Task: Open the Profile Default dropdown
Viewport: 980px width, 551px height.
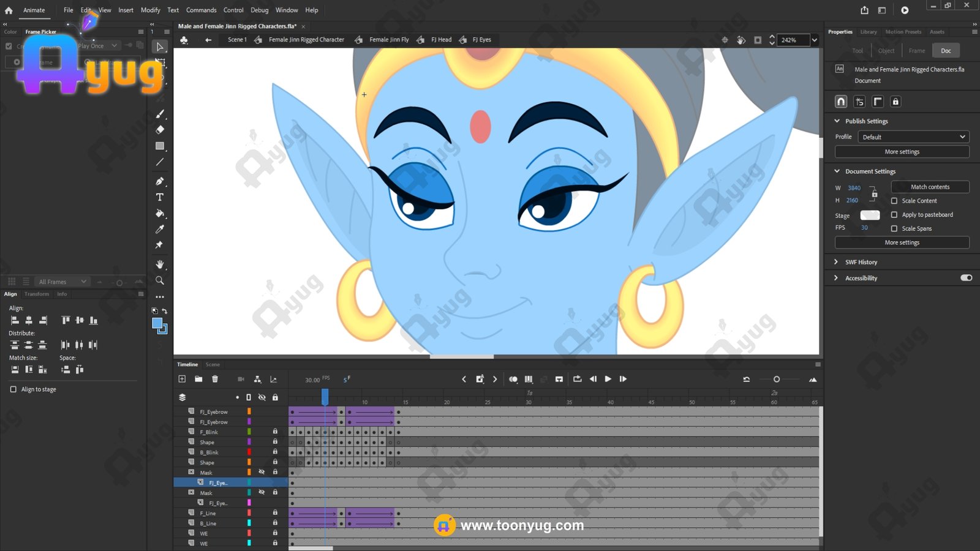Action: [x=913, y=137]
